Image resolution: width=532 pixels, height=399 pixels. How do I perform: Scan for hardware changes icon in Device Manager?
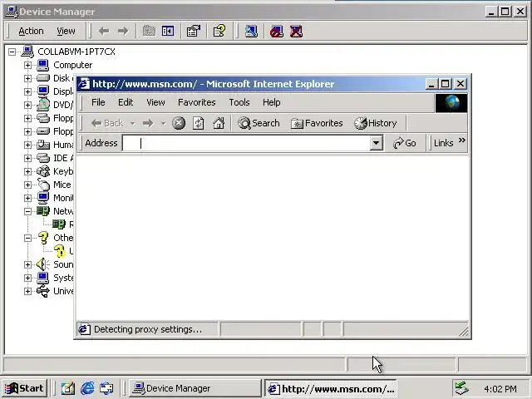[x=251, y=32]
